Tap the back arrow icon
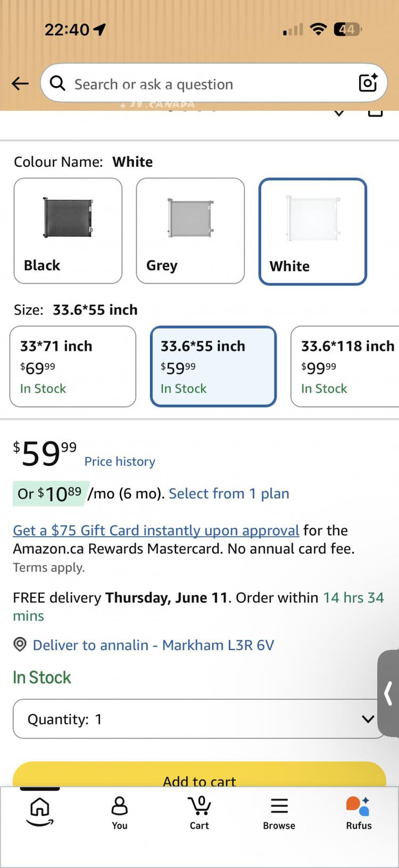Image resolution: width=399 pixels, height=868 pixels. 20,84
